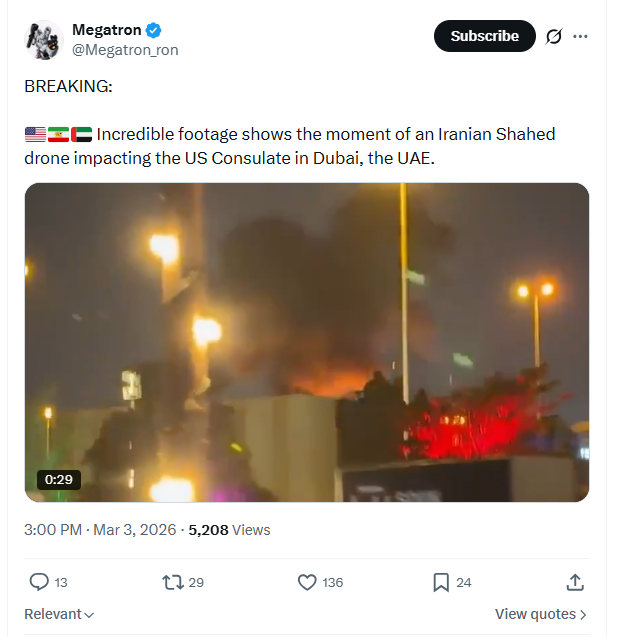The width and height of the screenshot is (618, 637).
Task: Click the View quotes chevron arrow
Action: (583, 615)
